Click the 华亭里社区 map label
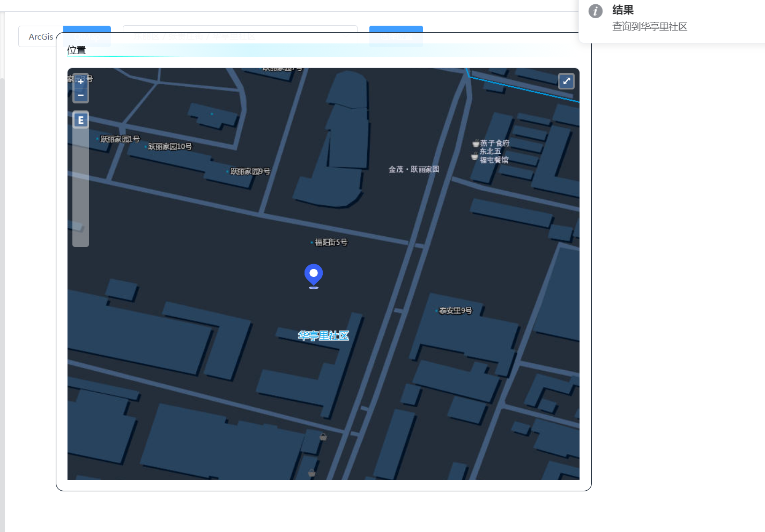Image resolution: width=765 pixels, height=532 pixels. coord(323,335)
